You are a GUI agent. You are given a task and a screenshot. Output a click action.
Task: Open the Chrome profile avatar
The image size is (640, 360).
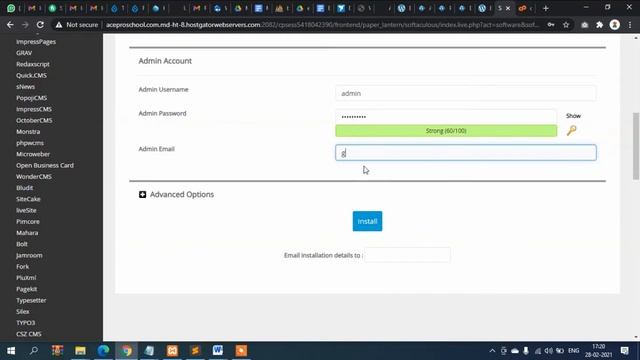tap(615, 25)
